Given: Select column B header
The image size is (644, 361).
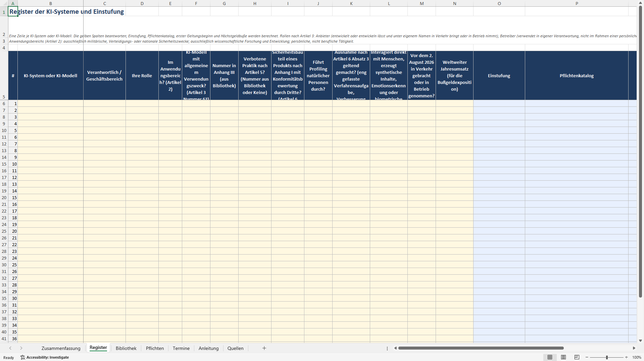Looking at the screenshot, I should tap(50, 3).
